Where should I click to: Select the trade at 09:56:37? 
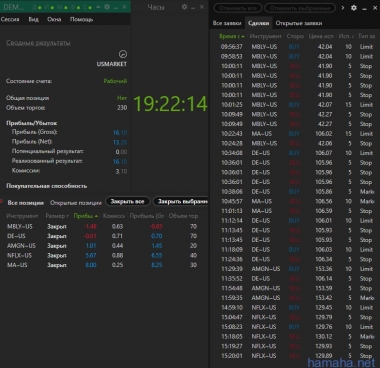pyautogui.click(x=295, y=47)
